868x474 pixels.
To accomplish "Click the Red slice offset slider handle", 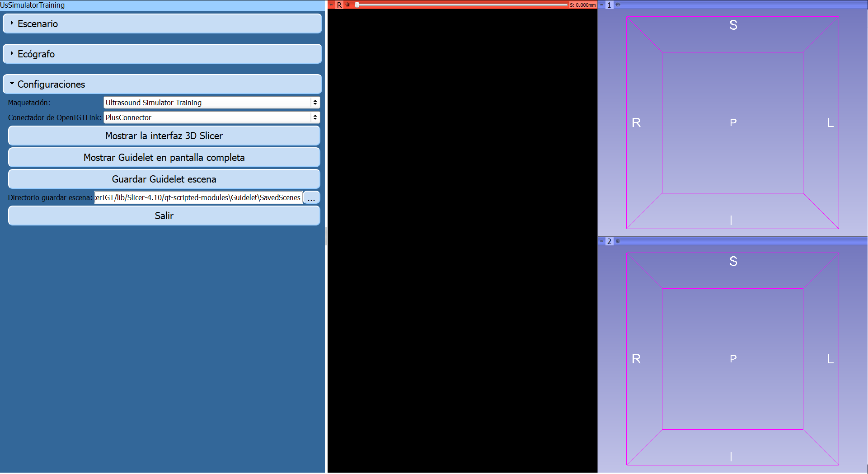I will pos(357,5).
